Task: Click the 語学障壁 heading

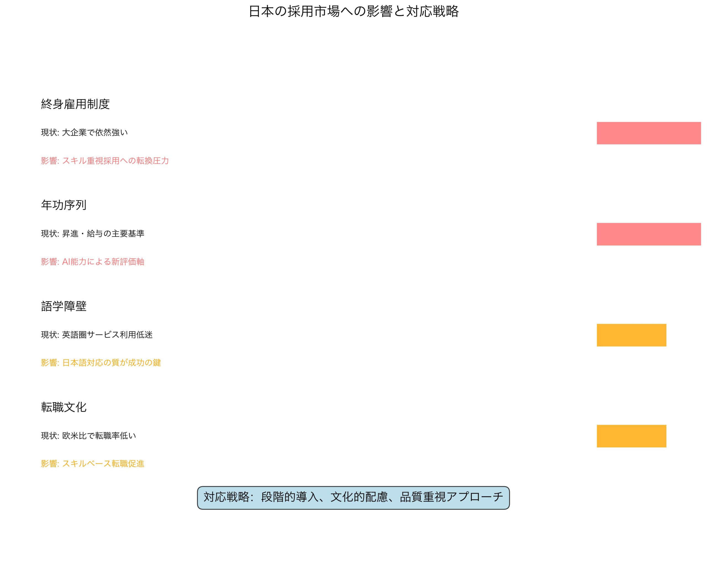Action: tap(64, 306)
